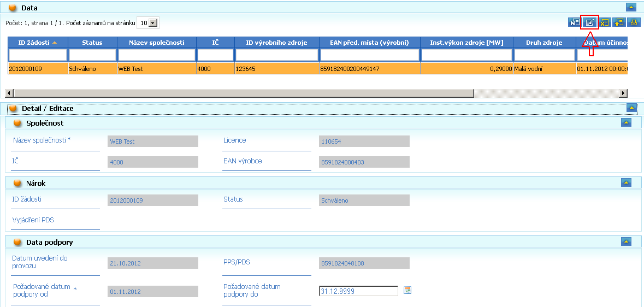Sort by Druh zdroje column header
Viewport: 644px width, 307px height.
pyautogui.click(x=544, y=42)
